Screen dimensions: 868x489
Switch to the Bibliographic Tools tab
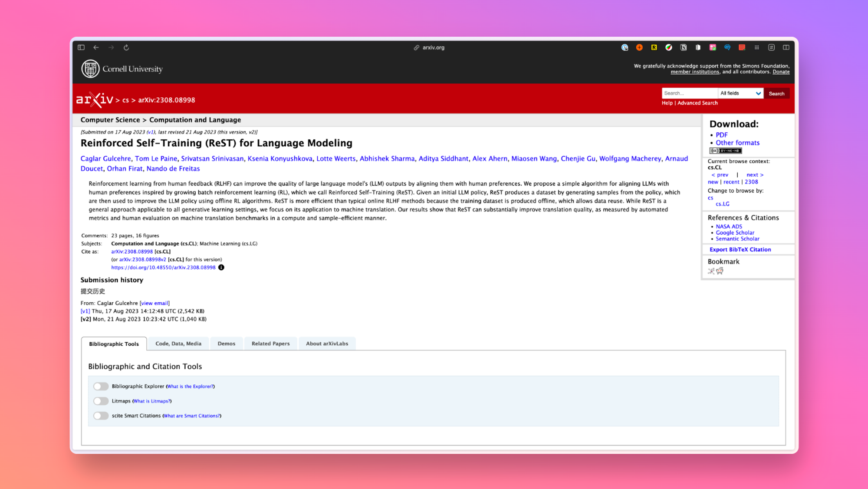click(114, 344)
